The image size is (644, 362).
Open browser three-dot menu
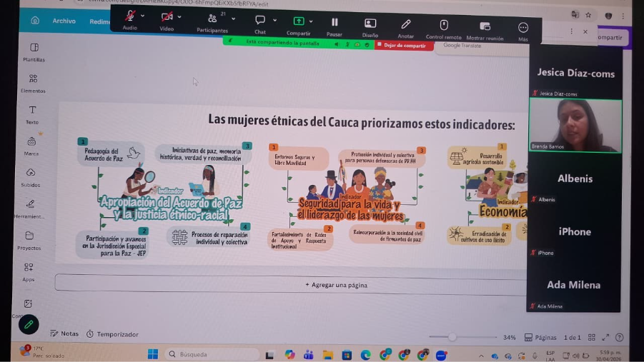point(623,16)
